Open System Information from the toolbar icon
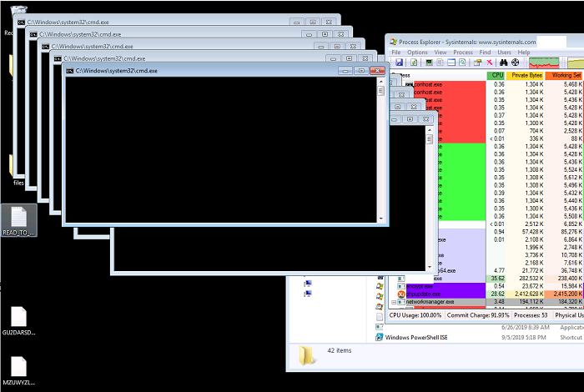The height and width of the screenshot is (392, 584). coord(428,63)
